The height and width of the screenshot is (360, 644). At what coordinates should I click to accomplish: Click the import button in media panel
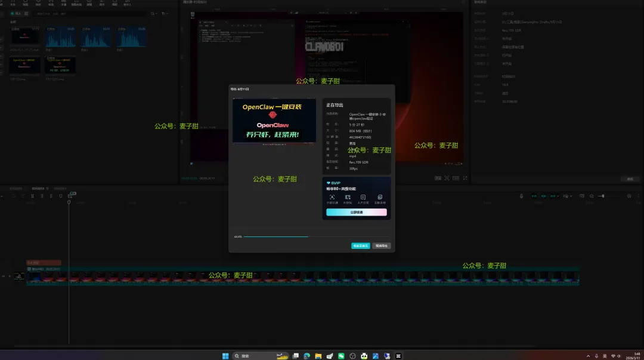pyautogui.click(x=16, y=14)
